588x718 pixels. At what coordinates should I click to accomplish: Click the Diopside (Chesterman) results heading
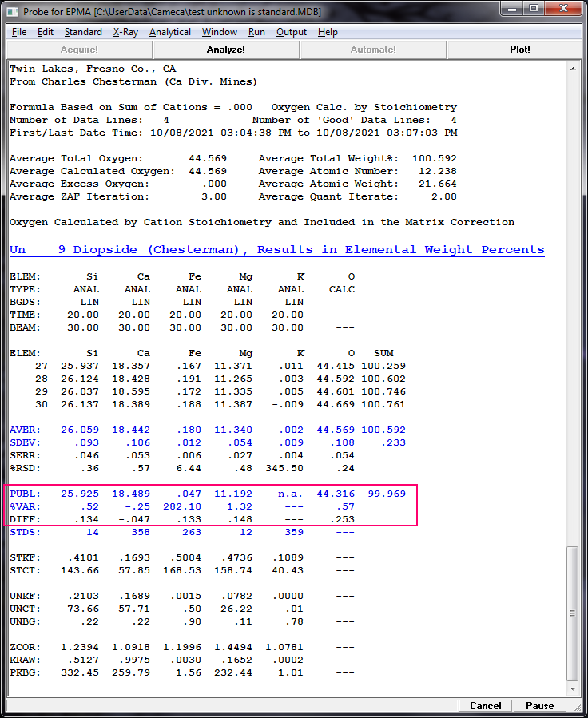click(276, 250)
